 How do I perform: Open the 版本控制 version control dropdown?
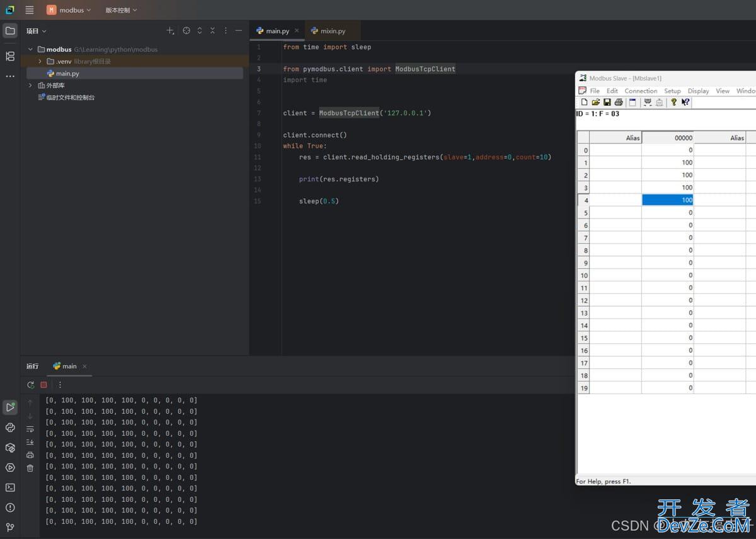pos(121,10)
